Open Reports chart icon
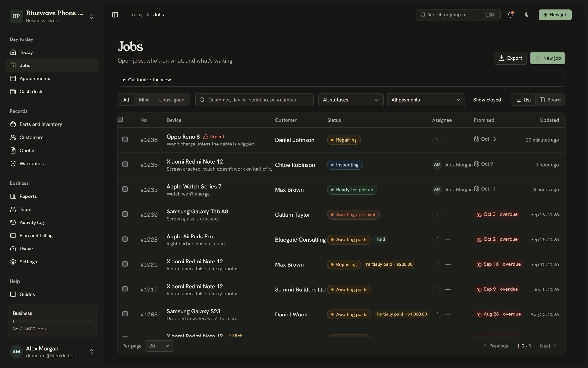Screen dimensions: 588x368 (x=13, y=196)
